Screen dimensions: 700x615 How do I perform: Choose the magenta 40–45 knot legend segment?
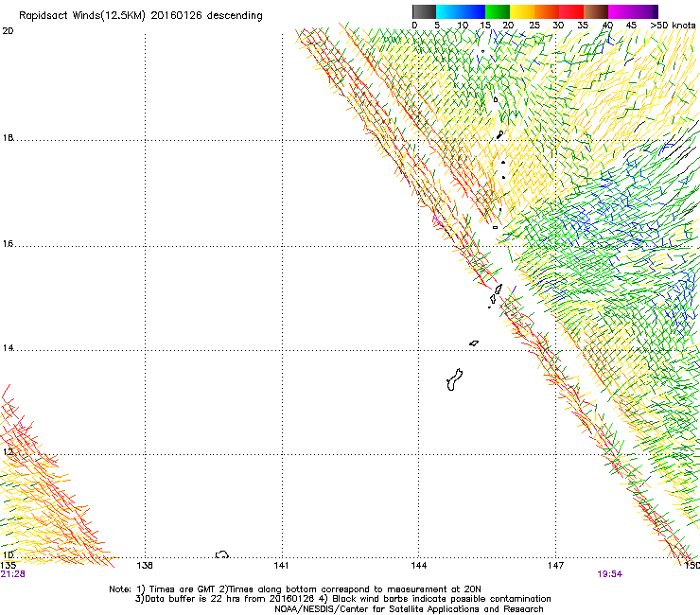[x=621, y=11]
